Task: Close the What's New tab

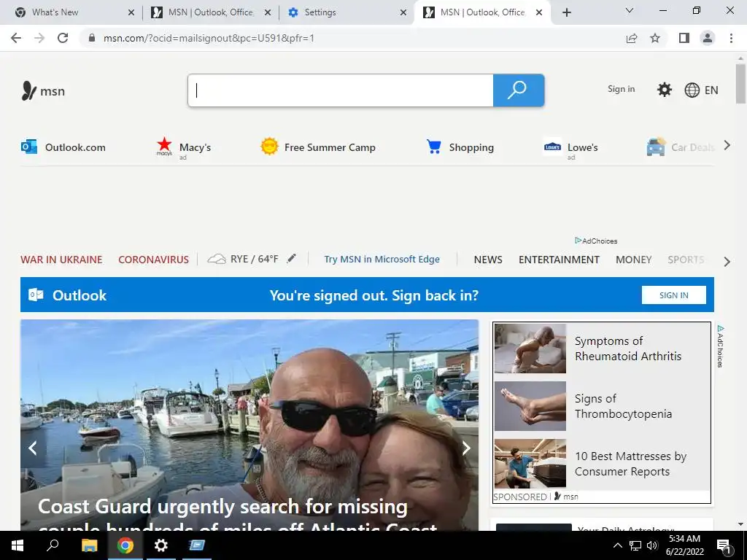Action: pyautogui.click(x=131, y=12)
